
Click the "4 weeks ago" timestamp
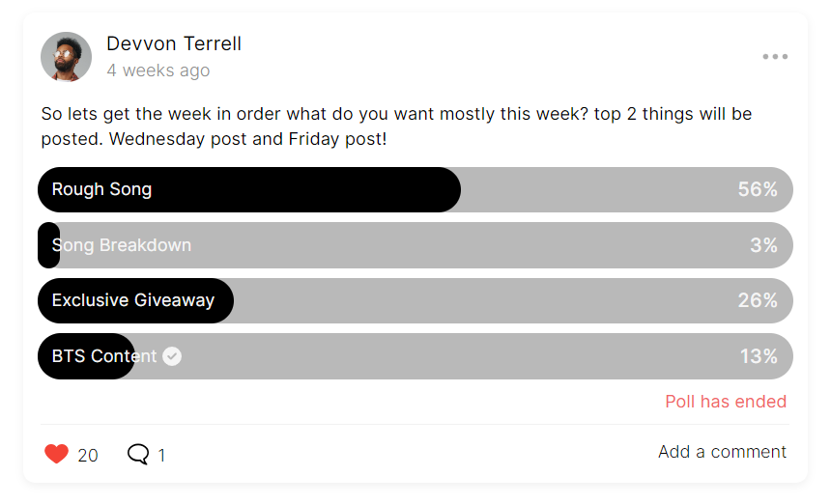(x=158, y=70)
